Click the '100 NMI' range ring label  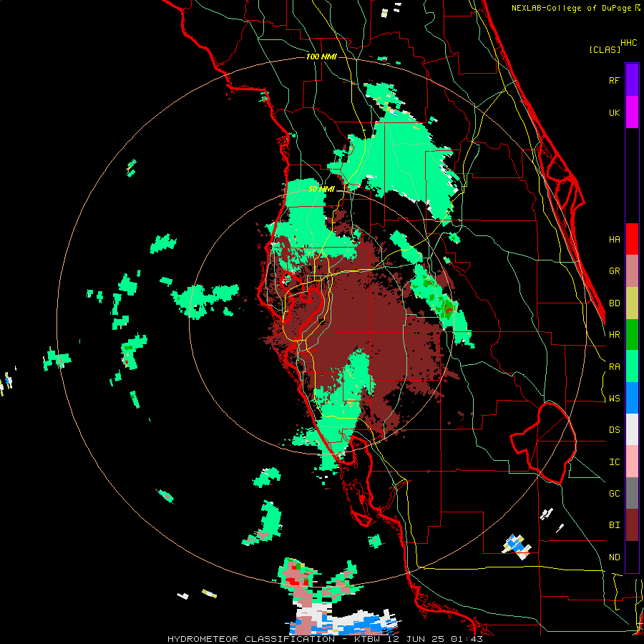pos(321,57)
